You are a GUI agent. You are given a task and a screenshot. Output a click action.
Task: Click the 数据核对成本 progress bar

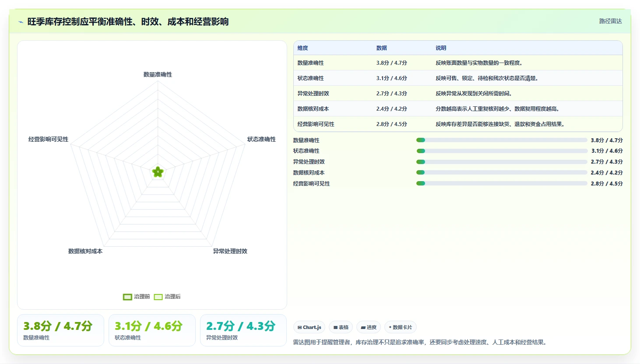coord(502,172)
